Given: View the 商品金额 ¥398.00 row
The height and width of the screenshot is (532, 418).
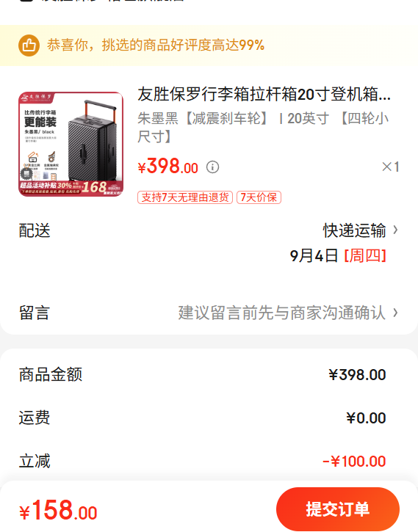Looking at the screenshot, I should click(209, 375).
